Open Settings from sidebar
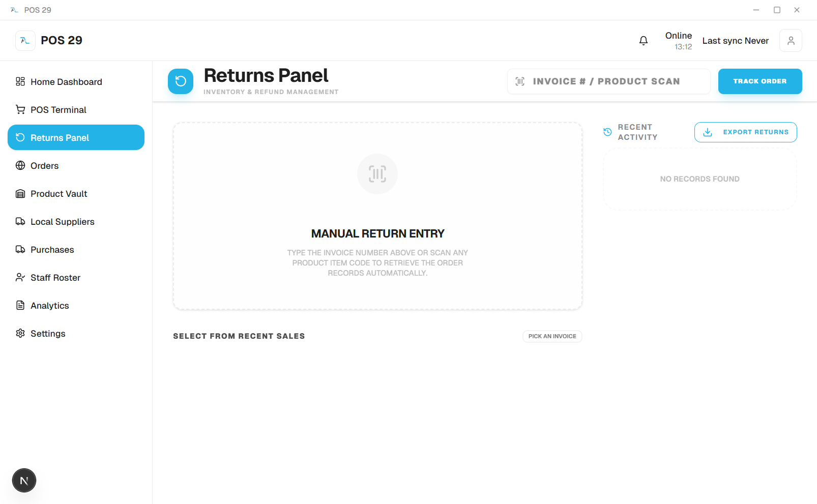 coord(76,334)
